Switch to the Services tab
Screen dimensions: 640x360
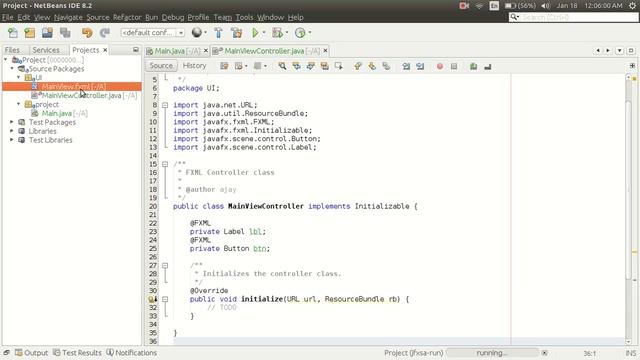[46, 50]
